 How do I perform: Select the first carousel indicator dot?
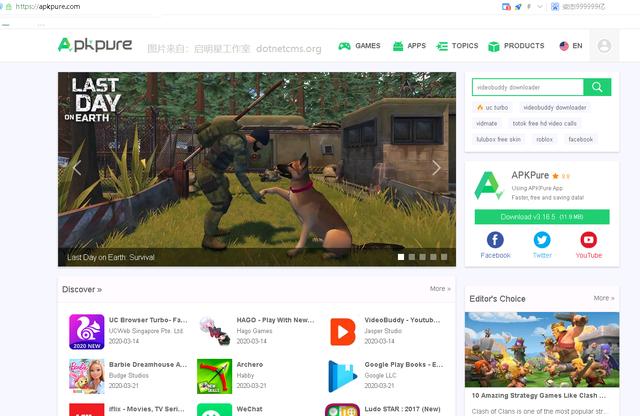tap(401, 257)
